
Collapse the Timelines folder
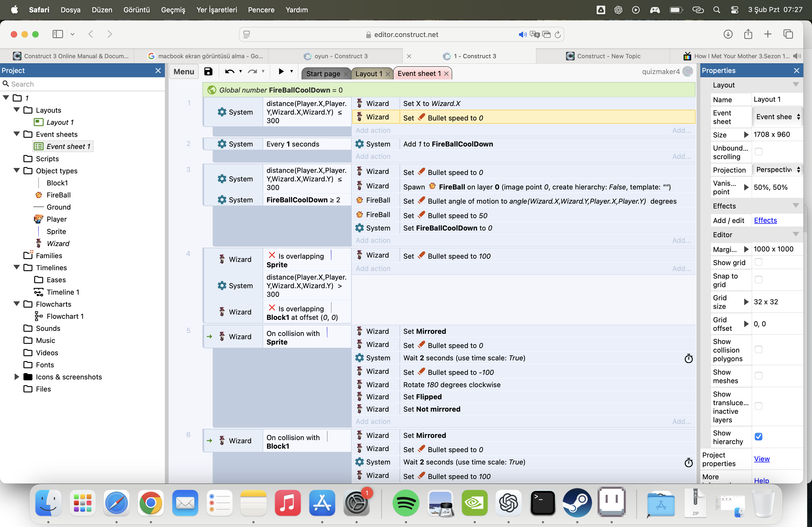click(16, 267)
